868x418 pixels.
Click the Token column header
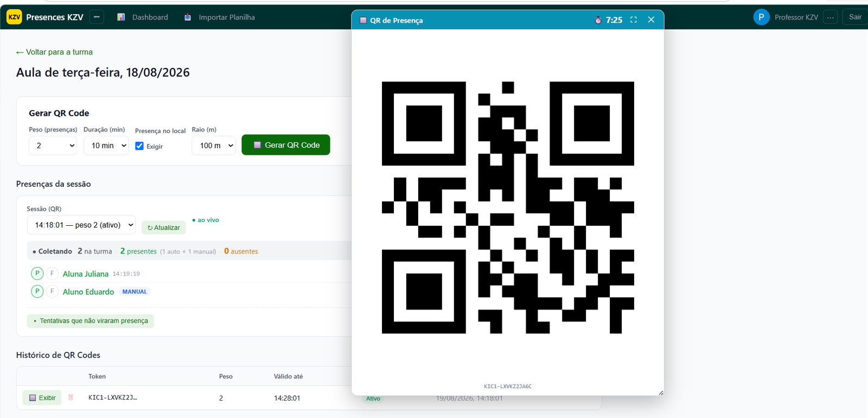pos(97,376)
